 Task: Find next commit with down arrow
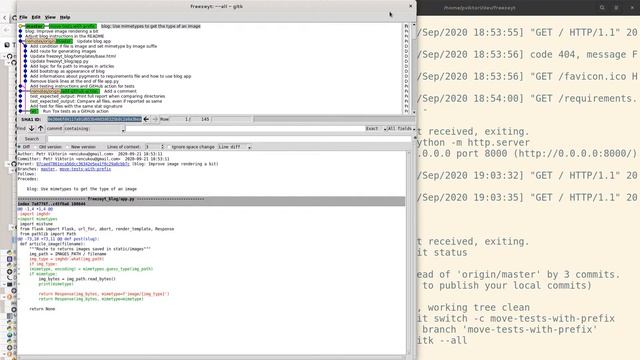pyautogui.click(x=31, y=129)
